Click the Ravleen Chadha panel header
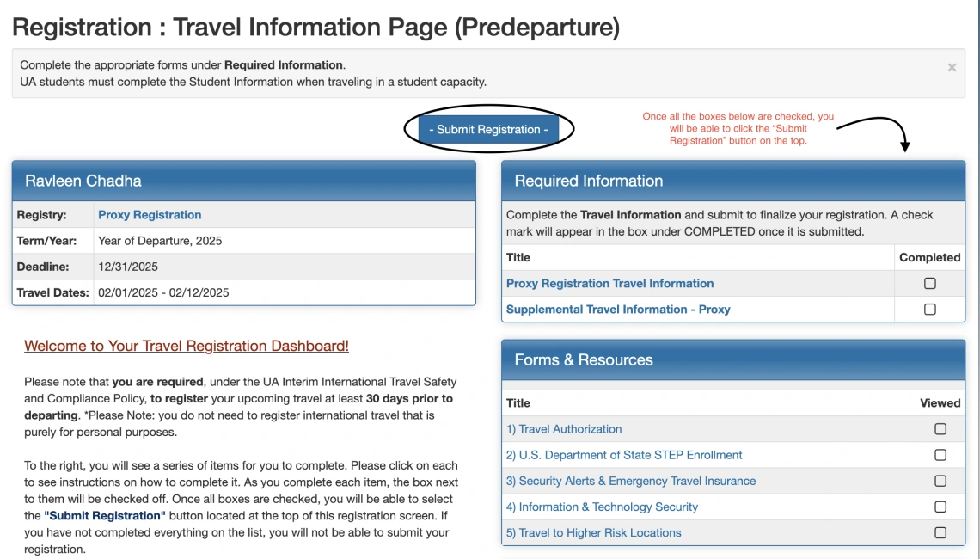 [244, 181]
